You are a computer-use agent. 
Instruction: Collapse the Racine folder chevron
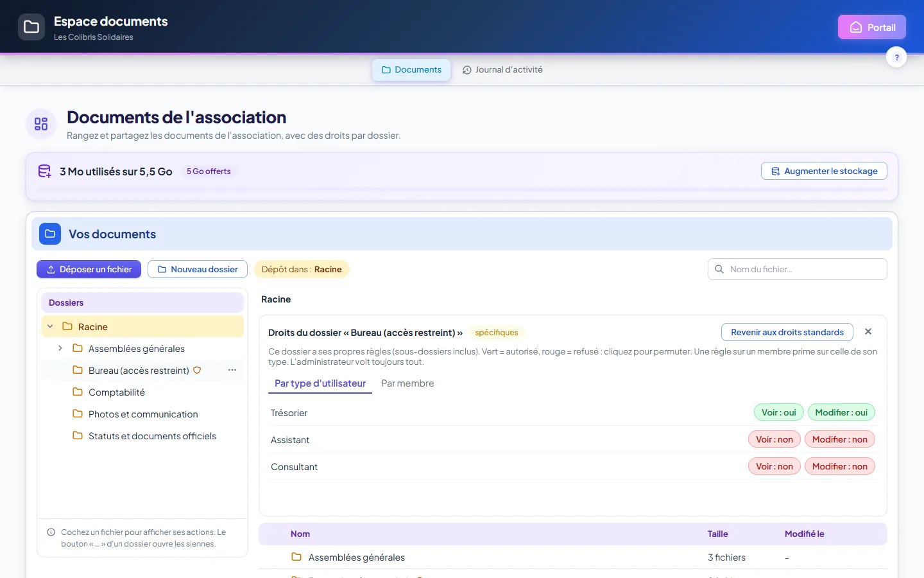pos(50,326)
